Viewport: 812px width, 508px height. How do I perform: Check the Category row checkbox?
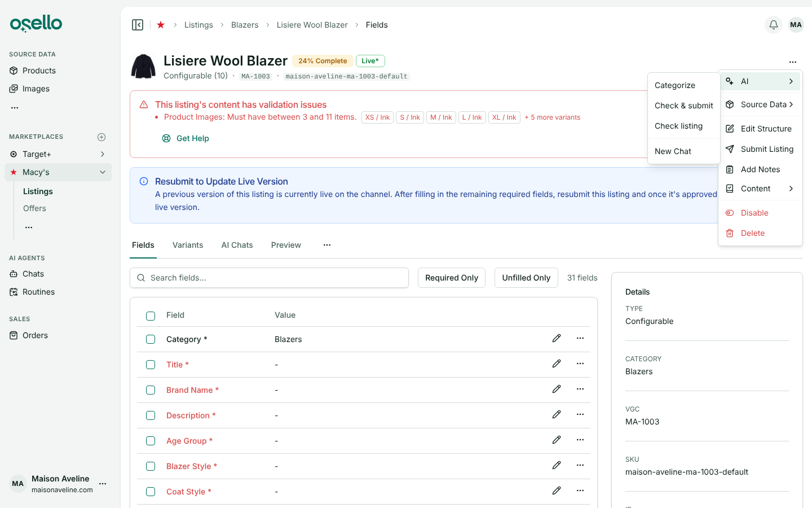(x=151, y=339)
